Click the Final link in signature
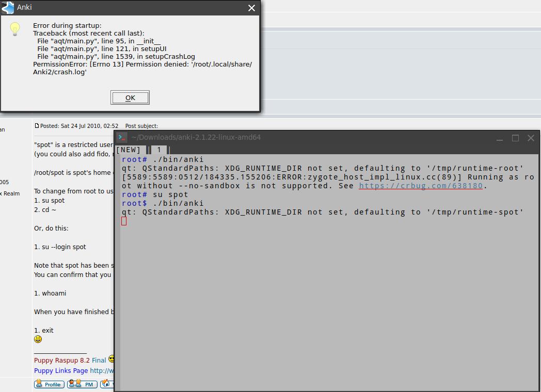Viewport: 541px width, 392px height. (99, 361)
